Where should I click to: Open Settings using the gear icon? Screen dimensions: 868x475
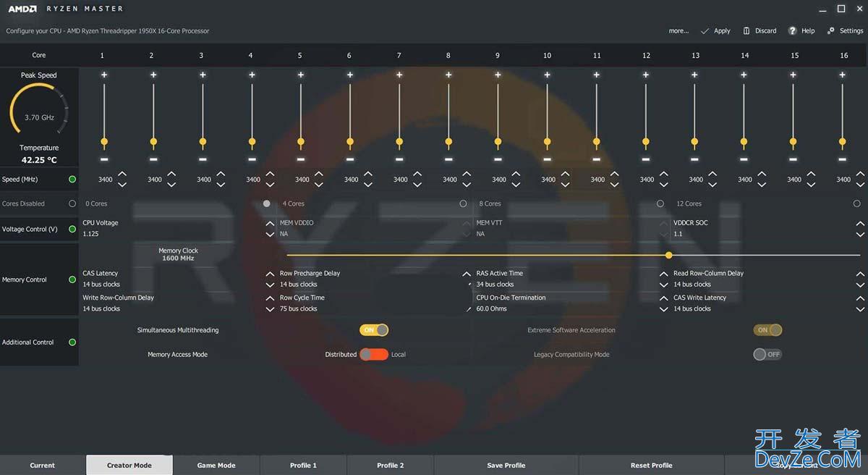pyautogui.click(x=832, y=31)
